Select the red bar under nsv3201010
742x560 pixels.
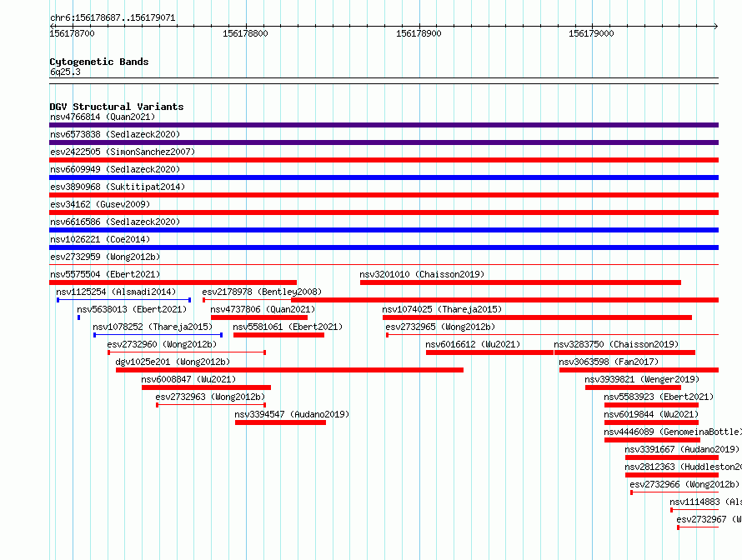point(520,282)
